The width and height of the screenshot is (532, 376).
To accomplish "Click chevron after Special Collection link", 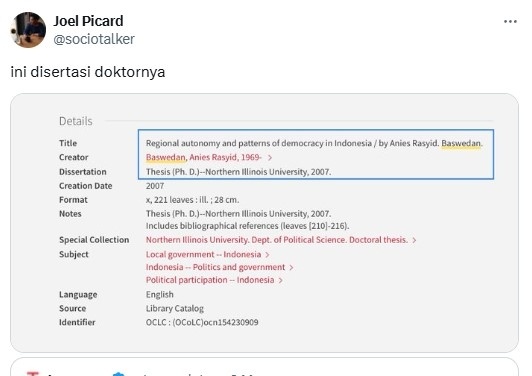I will pos(414,240).
